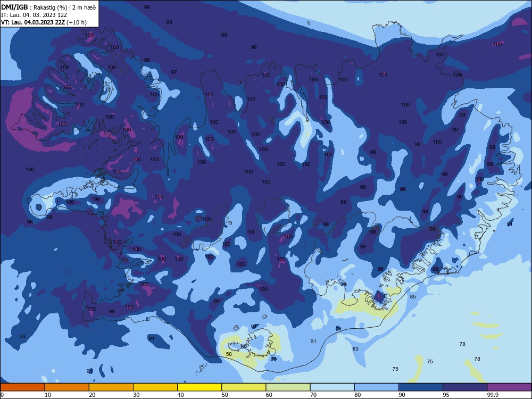Click the 90–95 blue legend swatch
532x399 pixels.
tap(421, 387)
